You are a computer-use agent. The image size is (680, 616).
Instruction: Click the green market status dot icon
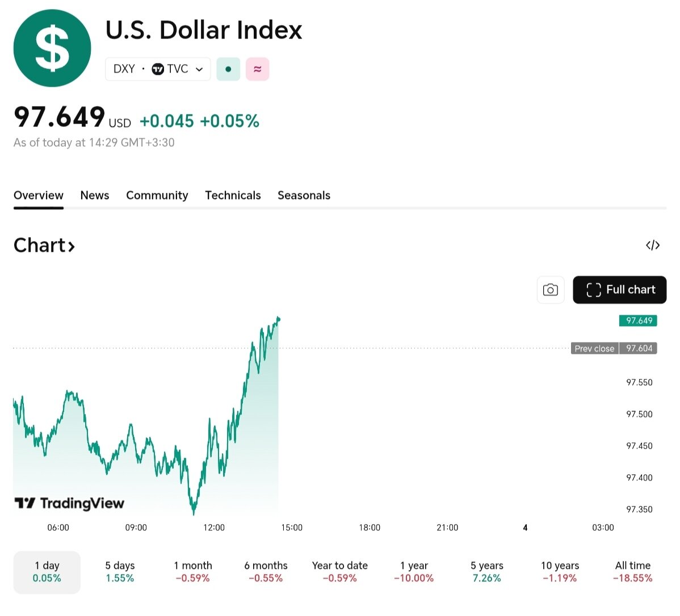pyautogui.click(x=228, y=69)
